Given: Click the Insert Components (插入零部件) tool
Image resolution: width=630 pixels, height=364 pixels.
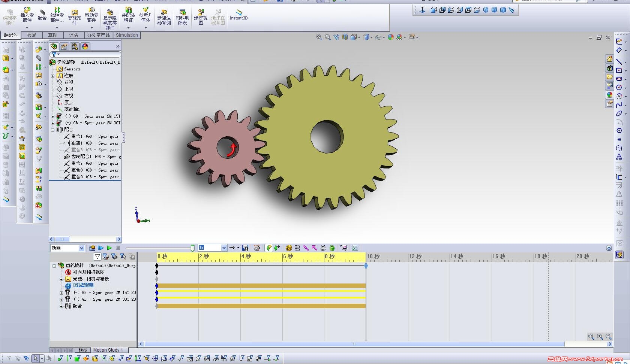Looking at the screenshot, I should pyautogui.click(x=27, y=15).
